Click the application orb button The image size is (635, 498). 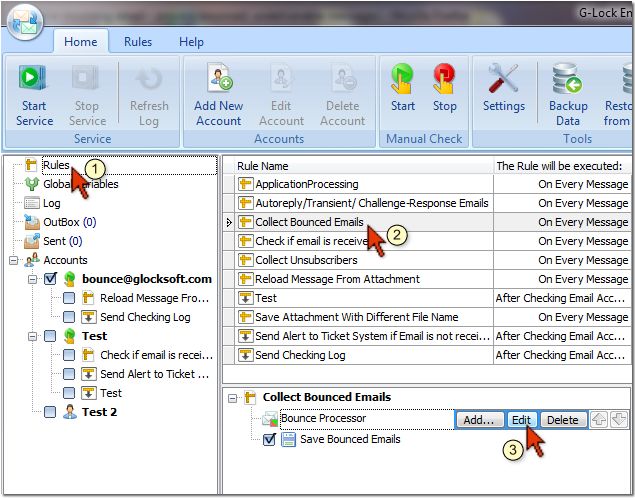[x=24, y=22]
